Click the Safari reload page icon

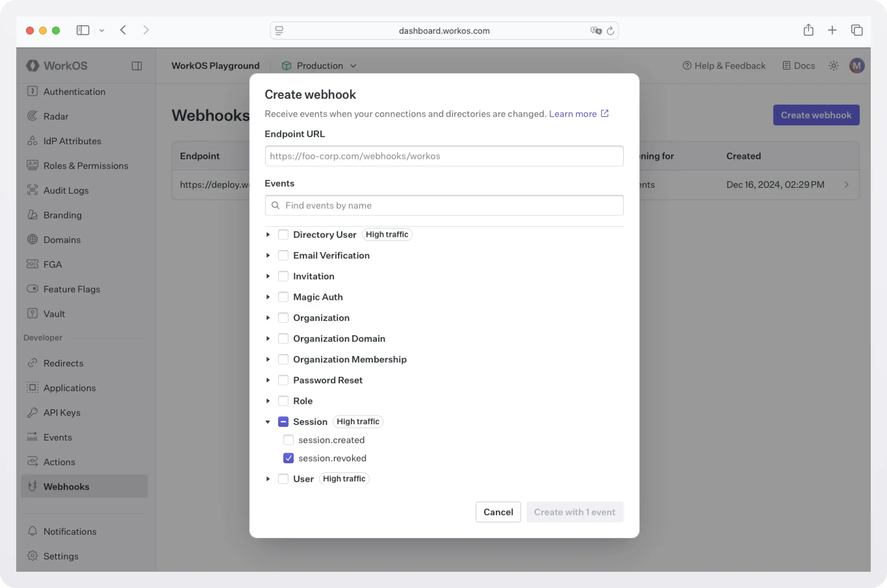(610, 31)
